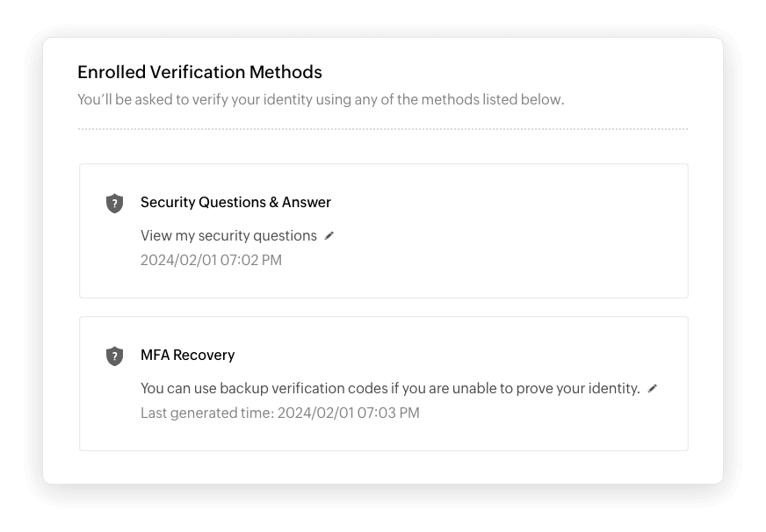Click the last generated time text

(x=279, y=413)
